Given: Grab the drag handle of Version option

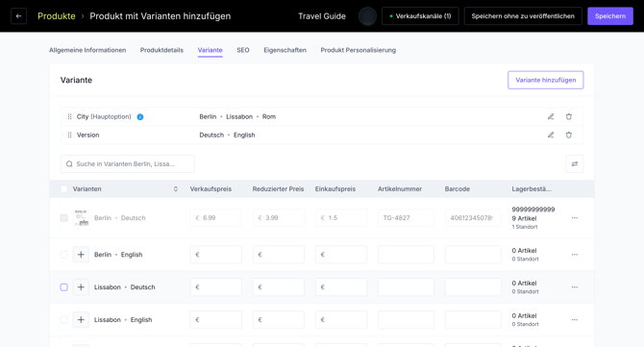Looking at the screenshot, I should tap(69, 135).
